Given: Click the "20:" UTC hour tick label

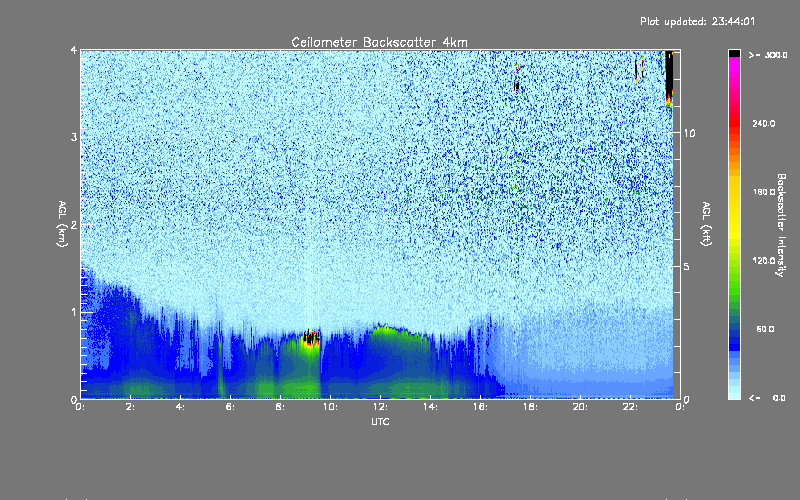Looking at the screenshot, I should (x=580, y=407).
